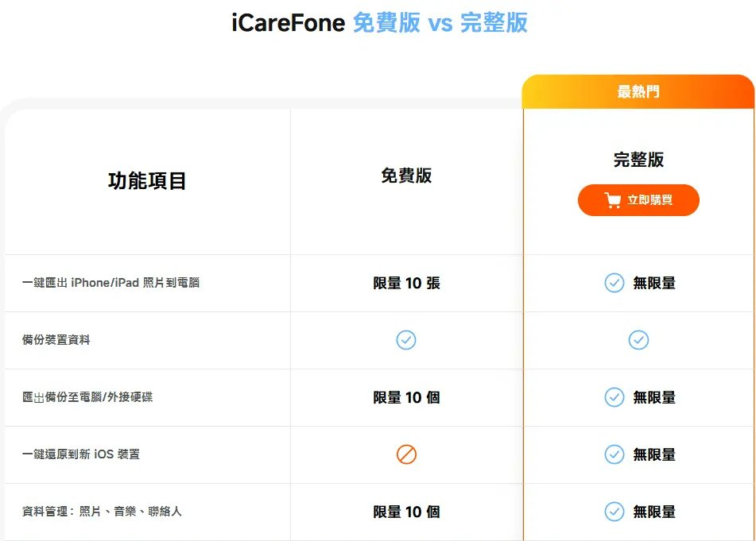This screenshot has height=541, width=756.
Task: Expand the 功能項目 header cell
Action: (146, 180)
